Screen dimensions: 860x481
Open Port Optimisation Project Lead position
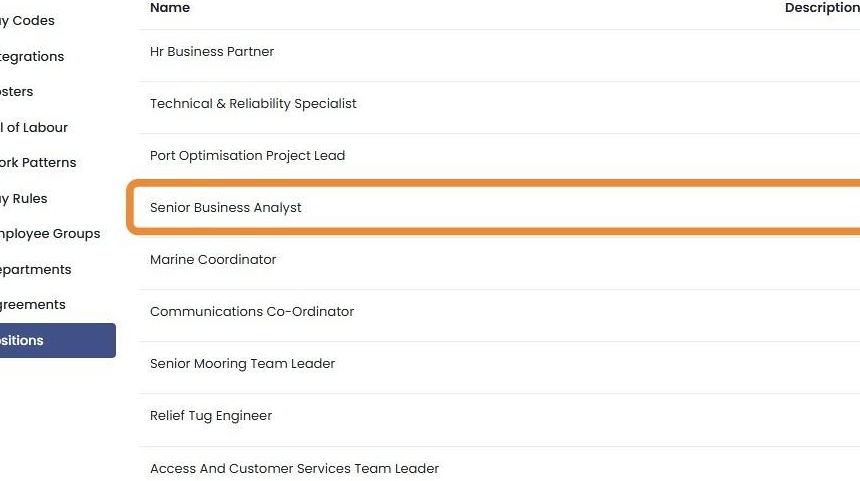tap(247, 156)
